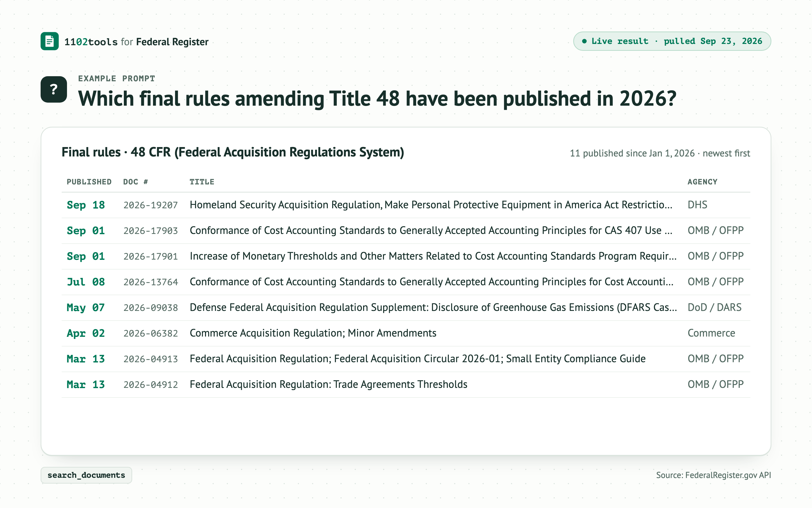Viewport: 812px width, 508px height.
Task: Click the Commerce agency cell
Action: pos(711,333)
